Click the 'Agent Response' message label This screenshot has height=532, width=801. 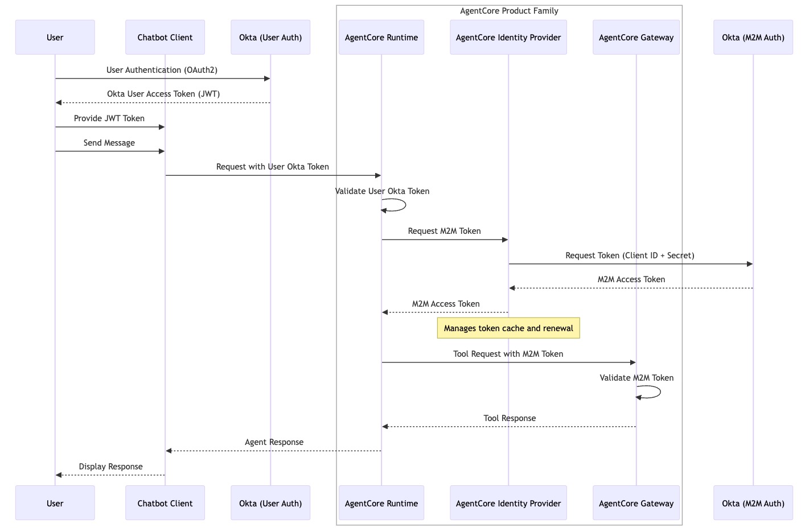[274, 442]
